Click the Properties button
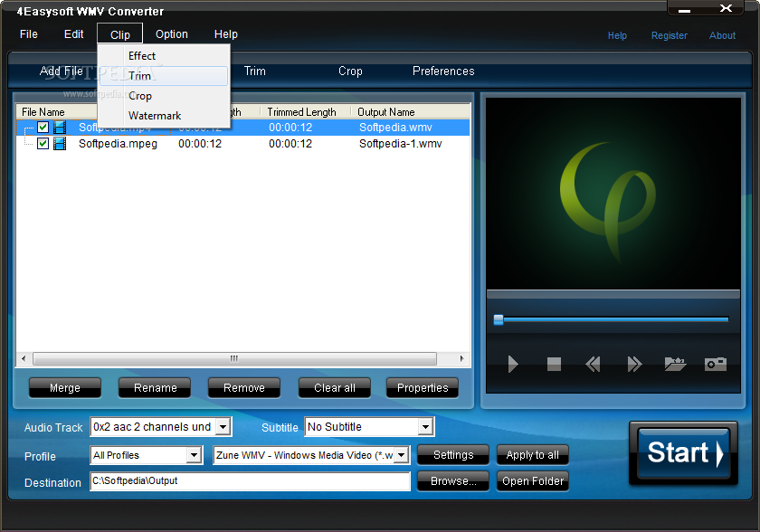This screenshot has width=760, height=532. click(x=423, y=387)
